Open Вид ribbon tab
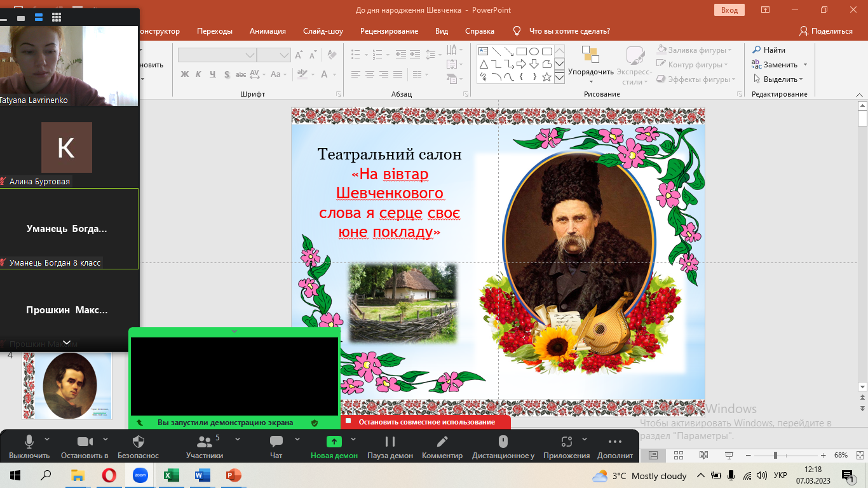 click(x=442, y=31)
